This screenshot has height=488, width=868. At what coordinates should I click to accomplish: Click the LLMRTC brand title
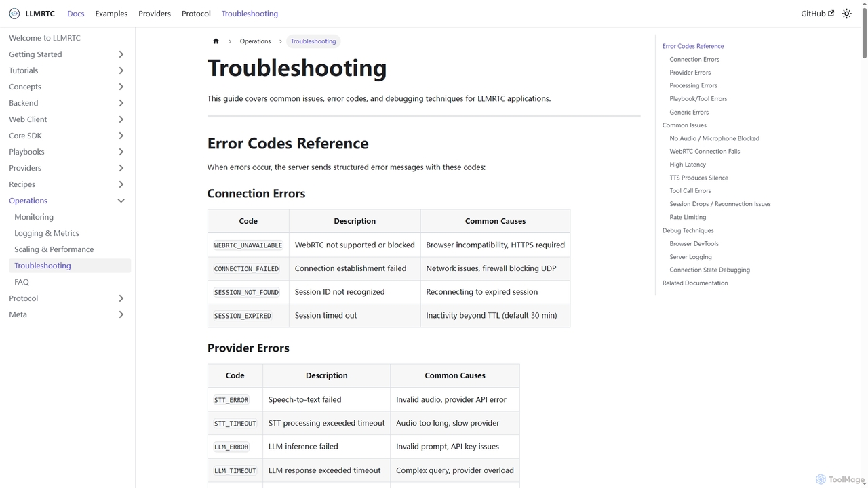coord(40,14)
